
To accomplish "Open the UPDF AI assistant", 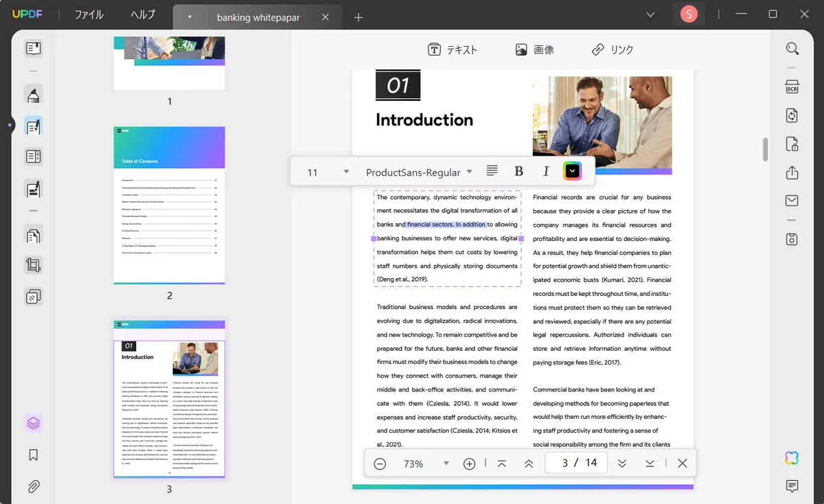I will (792, 458).
